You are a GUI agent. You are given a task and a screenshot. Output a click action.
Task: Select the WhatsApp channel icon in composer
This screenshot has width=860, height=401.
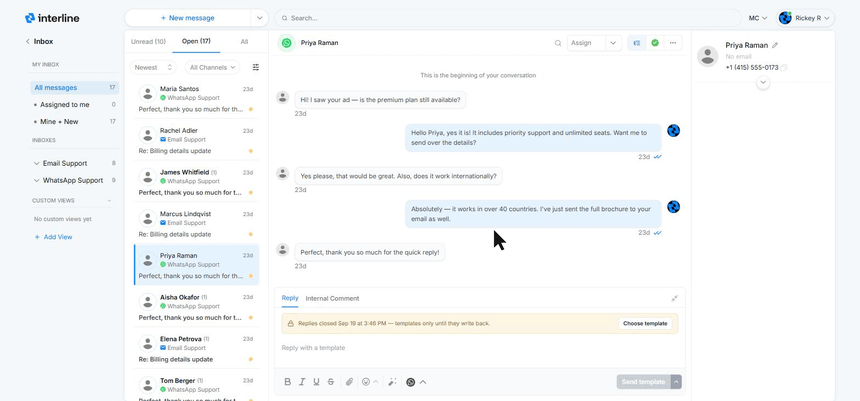point(411,382)
